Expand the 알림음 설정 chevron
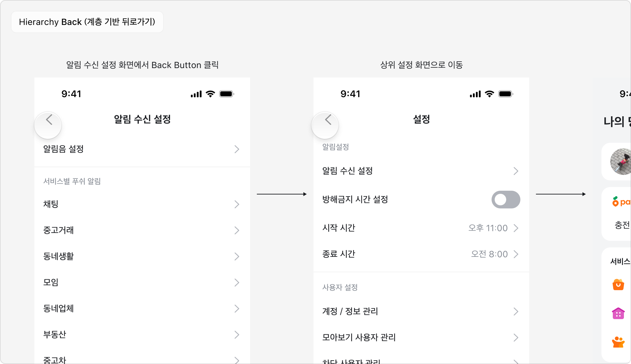This screenshot has width=631, height=364. click(237, 149)
